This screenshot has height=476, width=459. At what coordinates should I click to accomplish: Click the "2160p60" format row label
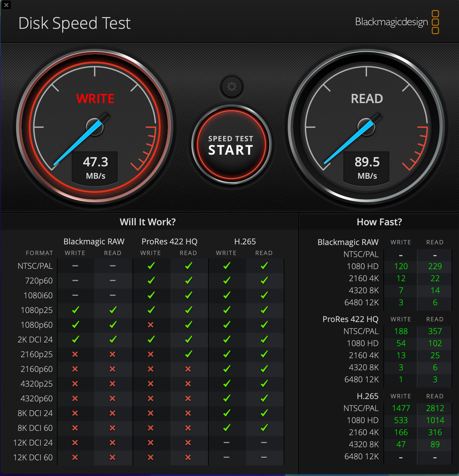[37, 369]
